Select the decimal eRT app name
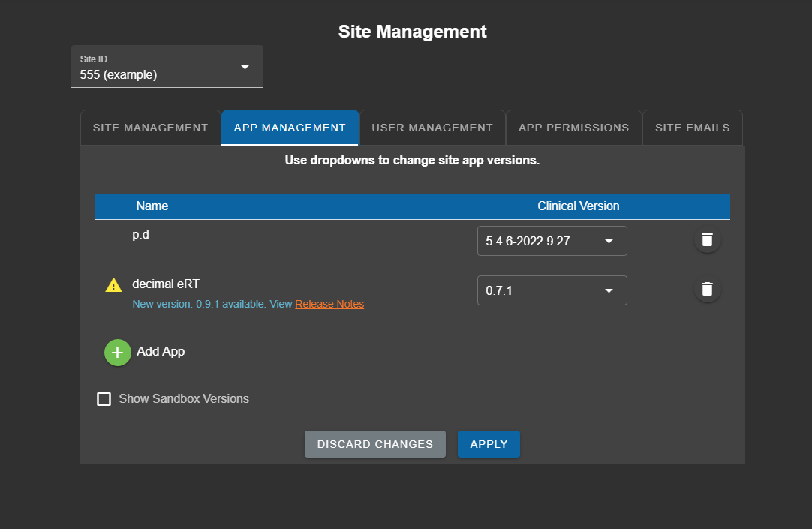This screenshot has width=812, height=529. (x=166, y=284)
